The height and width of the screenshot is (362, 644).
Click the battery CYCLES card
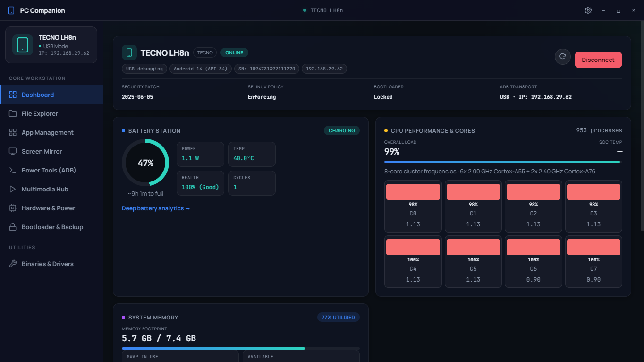252,183
